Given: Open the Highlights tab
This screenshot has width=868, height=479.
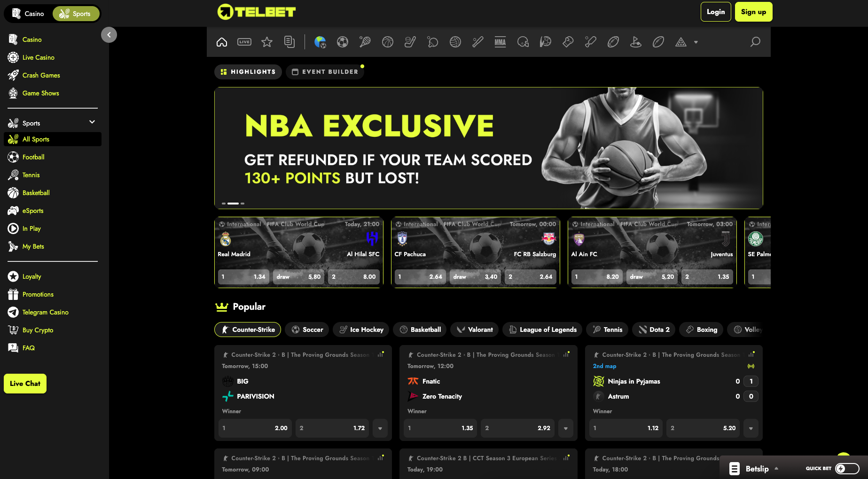Looking at the screenshot, I should click(248, 72).
